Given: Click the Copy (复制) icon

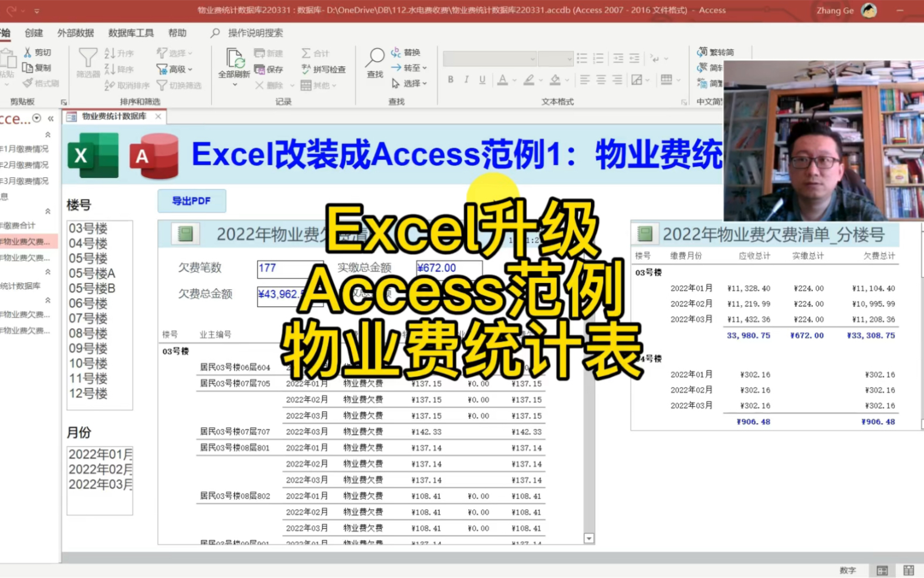Looking at the screenshot, I should click(x=28, y=67).
